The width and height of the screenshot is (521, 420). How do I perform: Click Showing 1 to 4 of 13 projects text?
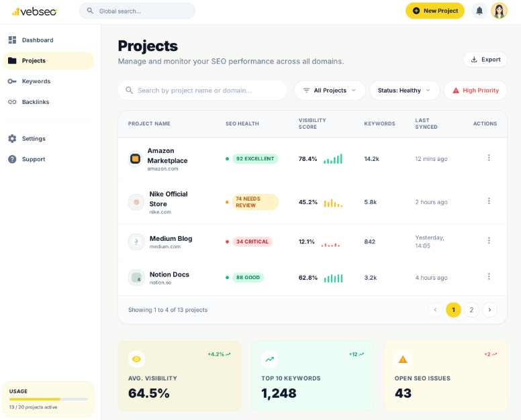pyautogui.click(x=168, y=310)
